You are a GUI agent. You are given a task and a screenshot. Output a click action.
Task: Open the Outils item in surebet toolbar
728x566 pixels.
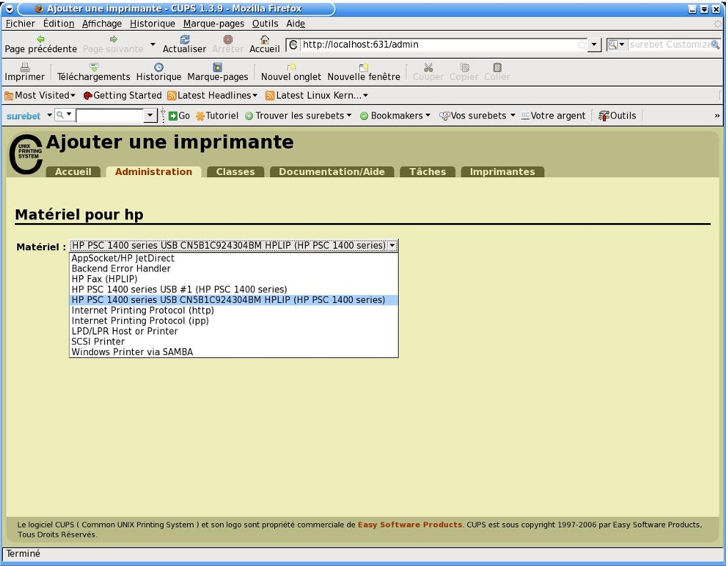tap(617, 116)
